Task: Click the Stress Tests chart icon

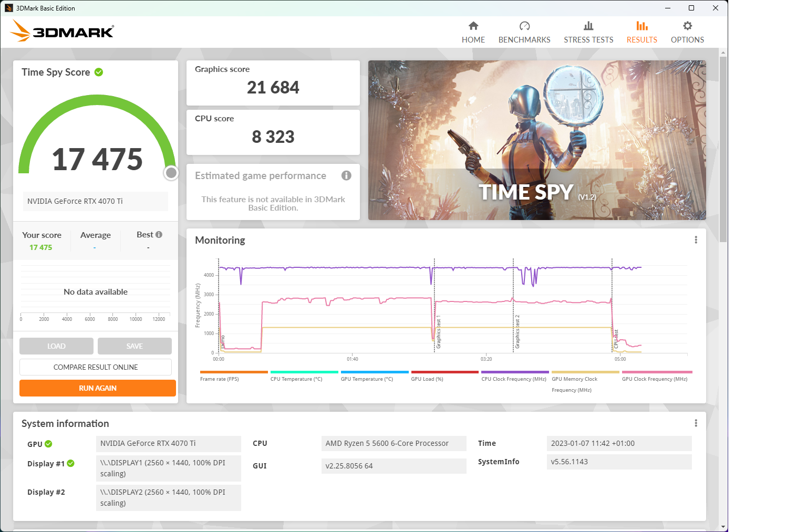Action: (x=588, y=26)
